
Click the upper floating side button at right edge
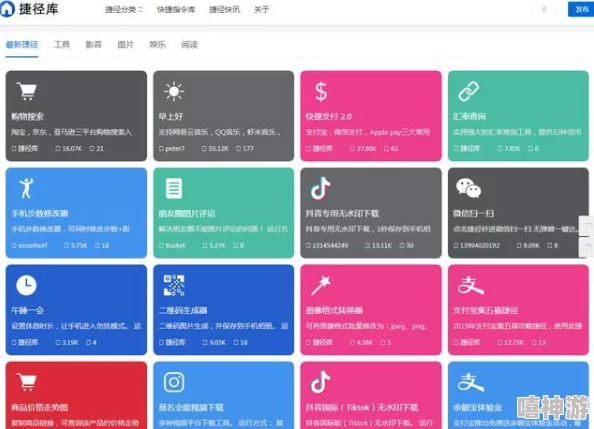587,226
